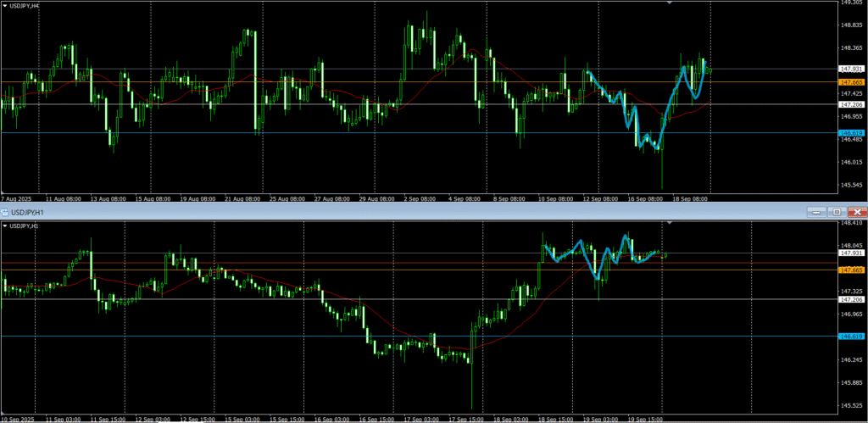Click the arrow beside USDJPY,H1 chart label
Viewport: 868px width, 423px height.
click(x=5, y=226)
